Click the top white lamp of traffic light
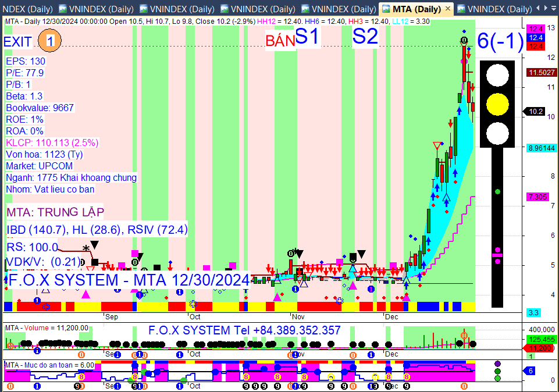This screenshot has width=559, height=392. point(497,75)
